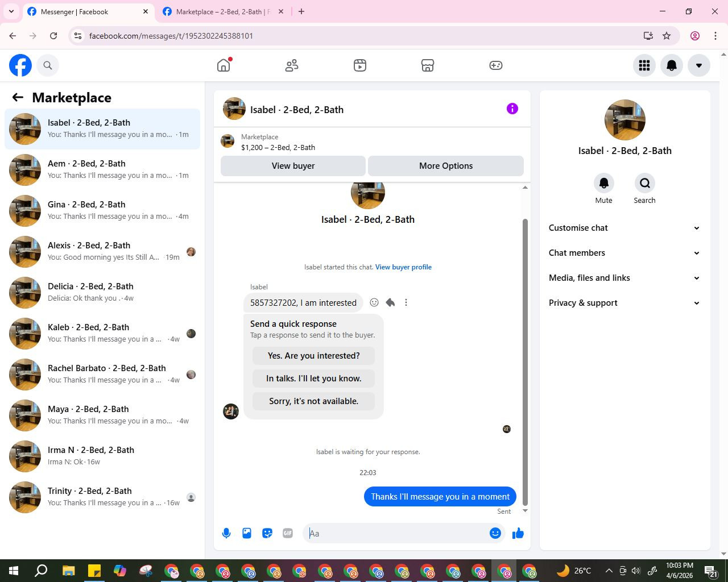Click Marketplace listing $1,200 – 2-Bed, 2-Bath
Viewport: 728px width, 582px height.
pyautogui.click(x=278, y=147)
